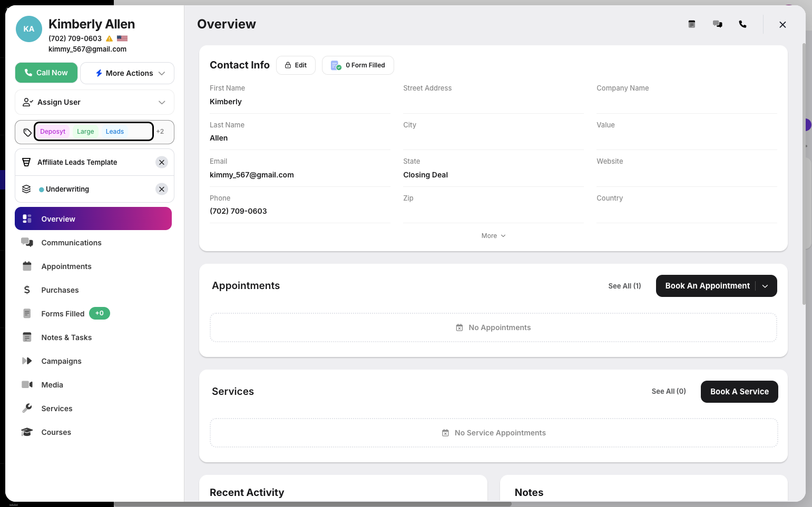Click the funnel icon for Affiliate Leads Template
The image size is (812, 507).
pos(26,162)
